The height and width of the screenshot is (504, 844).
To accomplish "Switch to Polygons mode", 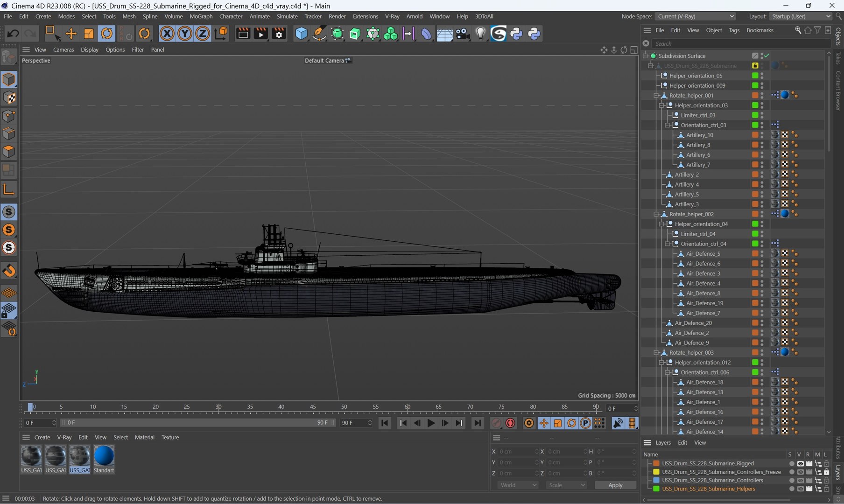I will [x=9, y=152].
